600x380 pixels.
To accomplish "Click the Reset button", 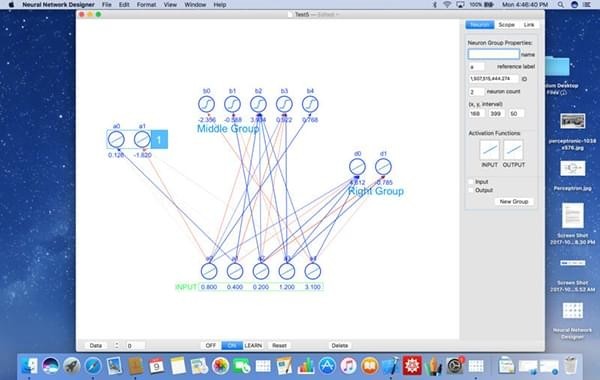I will point(279,346).
